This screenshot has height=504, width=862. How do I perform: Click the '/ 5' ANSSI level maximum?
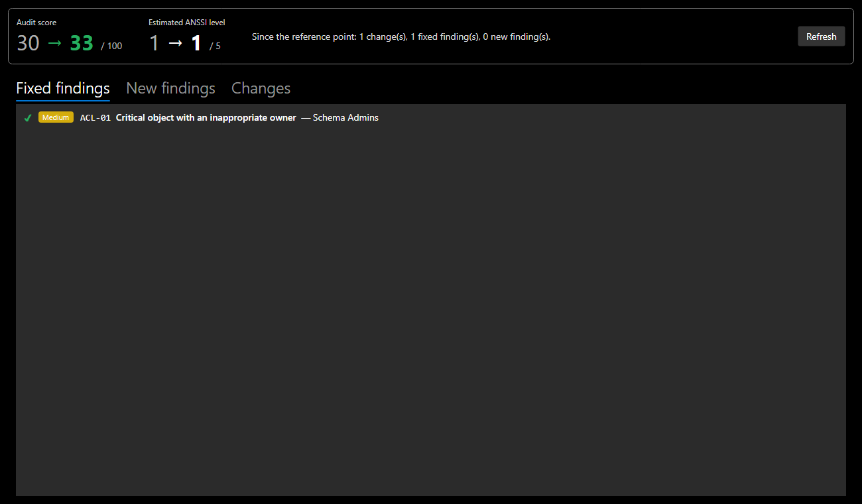(215, 46)
